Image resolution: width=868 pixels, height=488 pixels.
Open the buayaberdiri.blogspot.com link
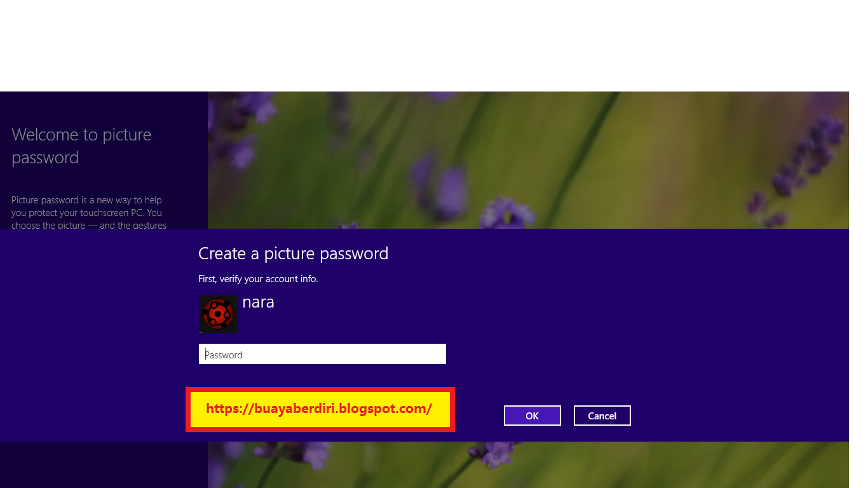(x=319, y=409)
